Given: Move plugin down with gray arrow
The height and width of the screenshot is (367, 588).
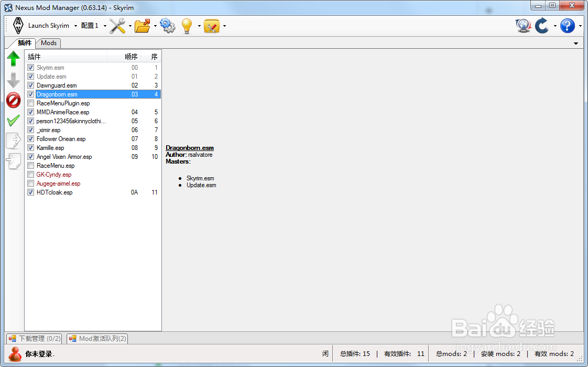Looking at the screenshot, I should click(14, 80).
